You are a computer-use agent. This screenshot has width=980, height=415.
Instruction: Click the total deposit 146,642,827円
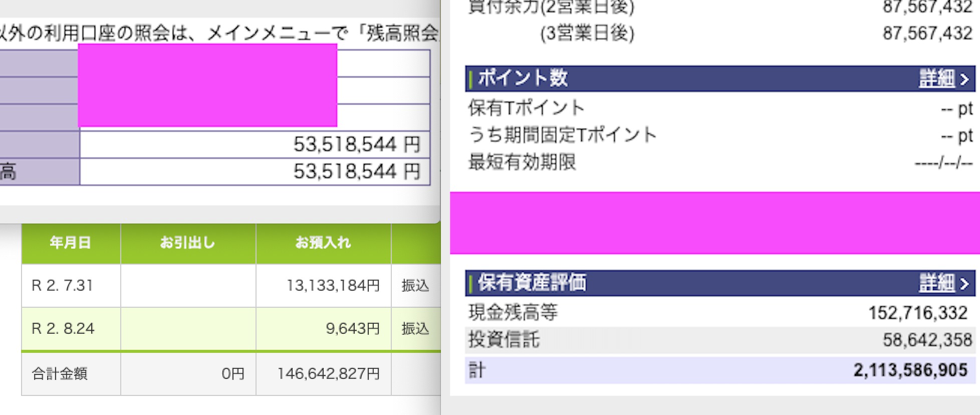329,373
